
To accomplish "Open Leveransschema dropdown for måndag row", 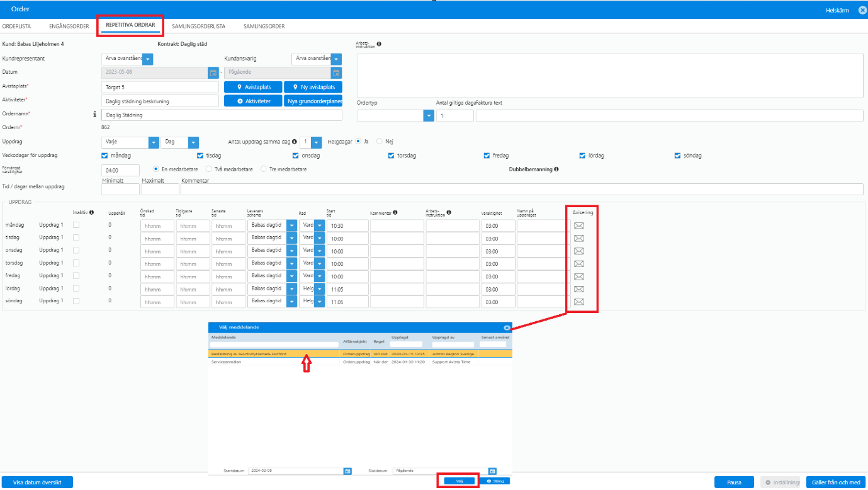I will pyautogui.click(x=291, y=225).
